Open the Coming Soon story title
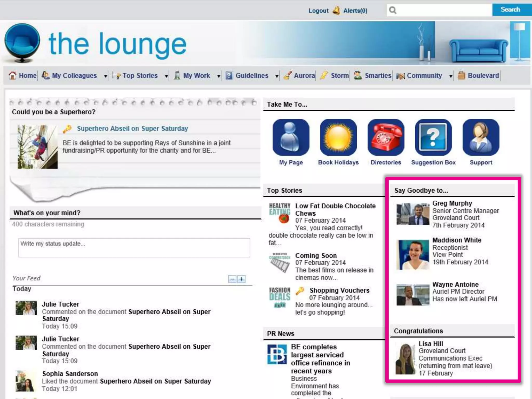Viewport: 532px width, 399px height. pyautogui.click(x=316, y=256)
